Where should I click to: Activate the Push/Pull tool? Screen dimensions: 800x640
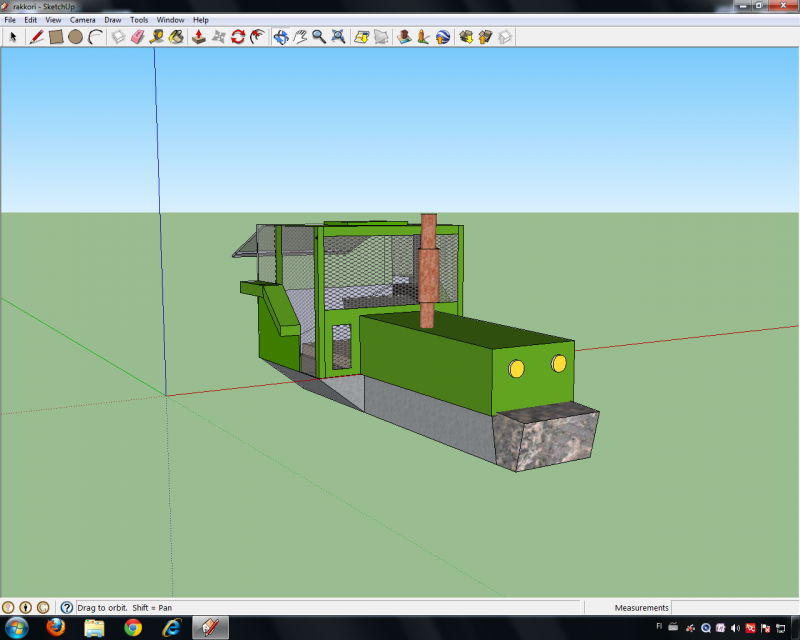tap(199, 37)
